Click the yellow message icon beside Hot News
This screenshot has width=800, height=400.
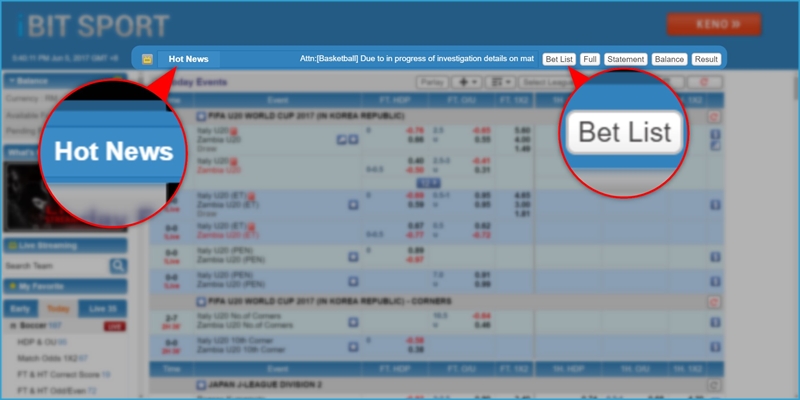coord(148,60)
